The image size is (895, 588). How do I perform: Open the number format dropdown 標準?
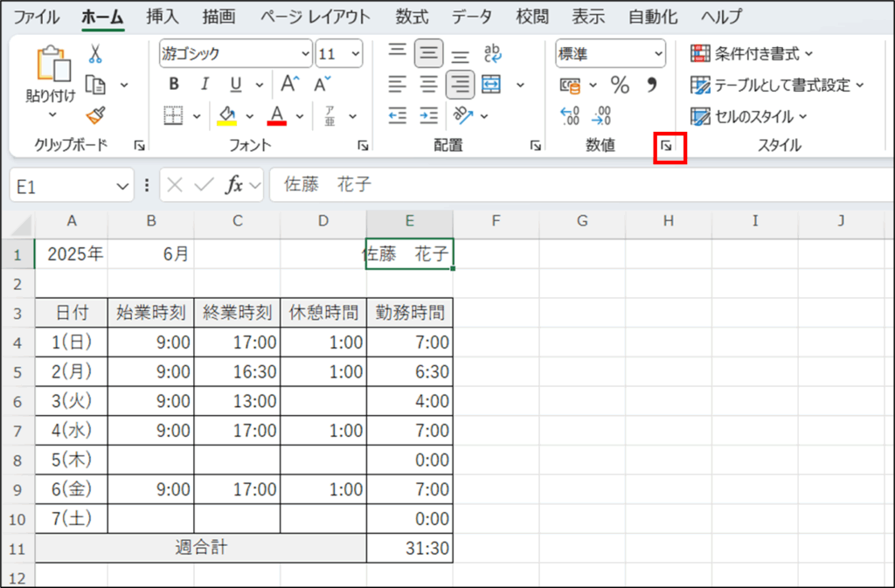(x=610, y=54)
